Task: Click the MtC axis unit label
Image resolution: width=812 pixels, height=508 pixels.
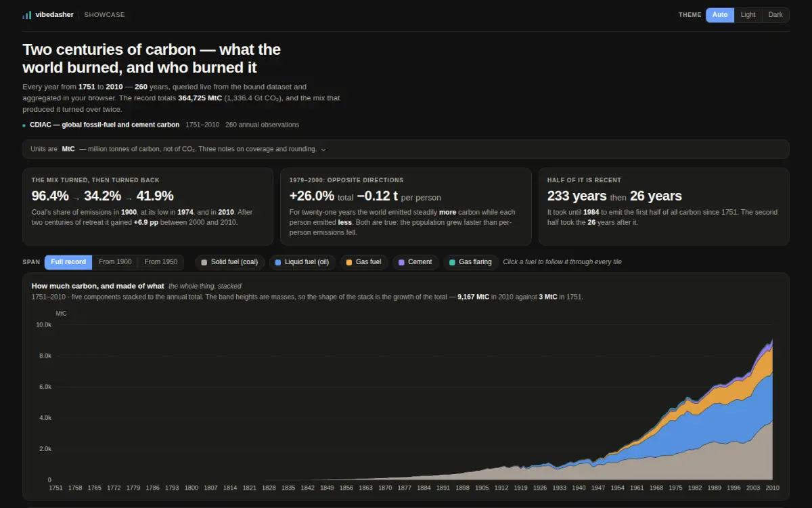Action: pos(61,314)
